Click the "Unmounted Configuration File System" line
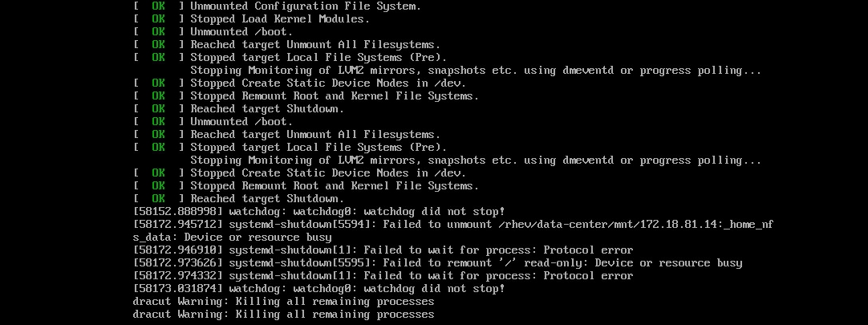 coord(306,6)
